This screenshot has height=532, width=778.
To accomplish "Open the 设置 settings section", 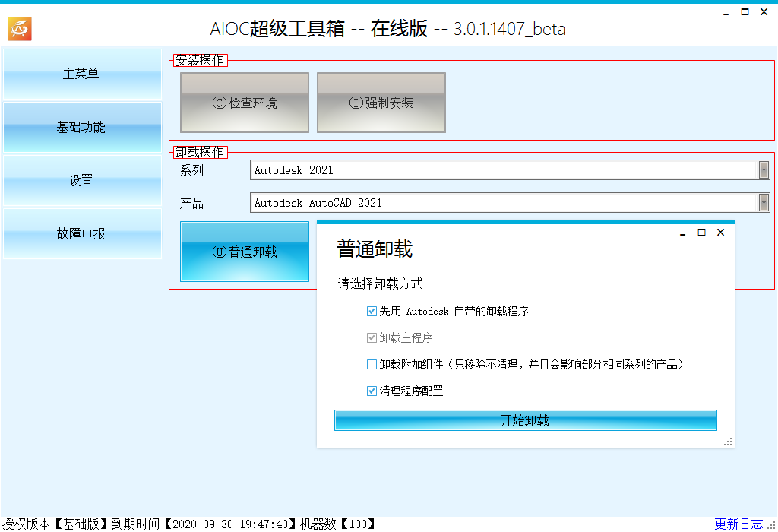I will (x=81, y=181).
